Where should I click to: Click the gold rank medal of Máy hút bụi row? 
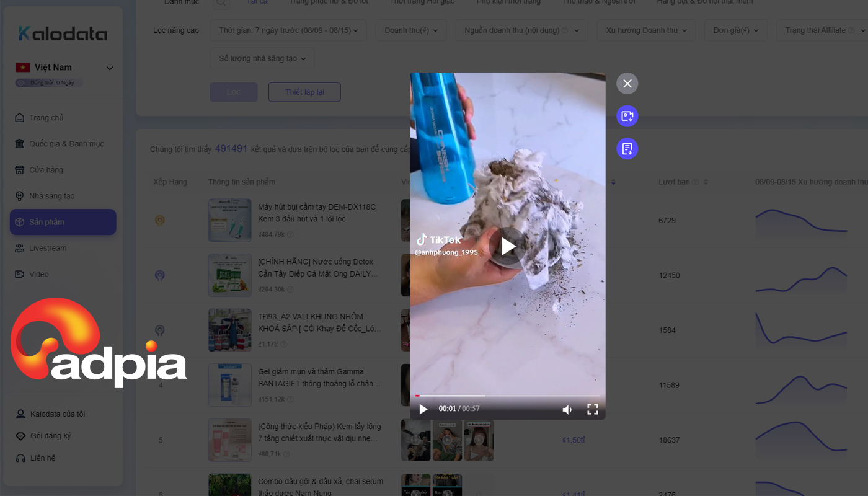(160, 221)
